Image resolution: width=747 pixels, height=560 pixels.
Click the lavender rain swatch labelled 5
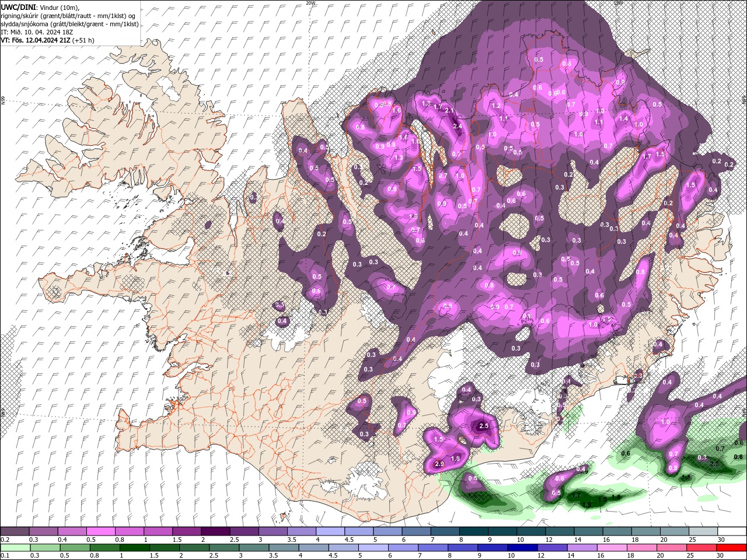pos(373,548)
